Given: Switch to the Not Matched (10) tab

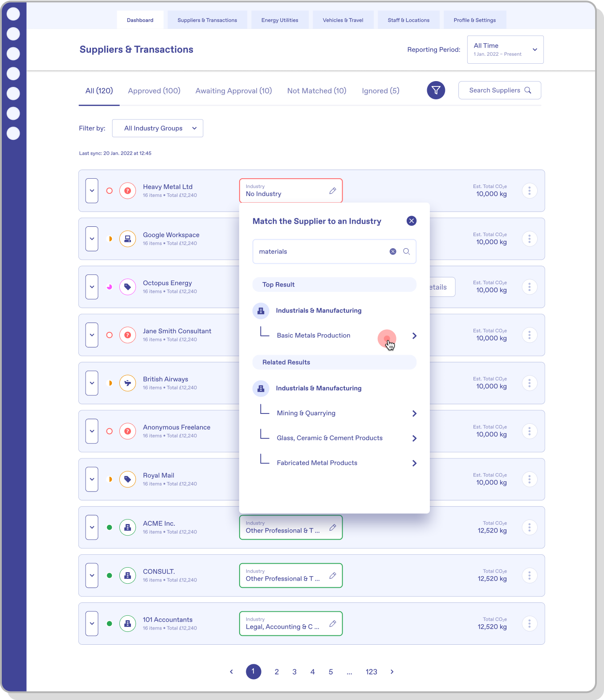Looking at the screenshot, I should pos(317,91).
